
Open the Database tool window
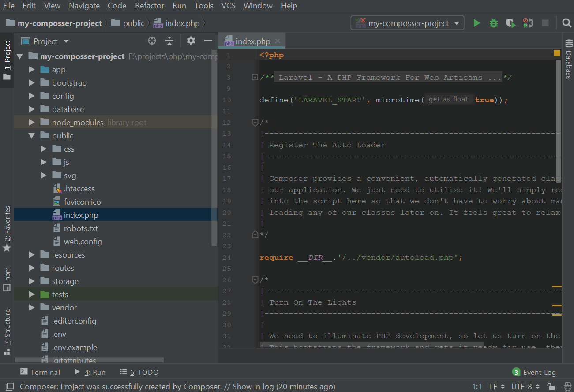[569, 59]
